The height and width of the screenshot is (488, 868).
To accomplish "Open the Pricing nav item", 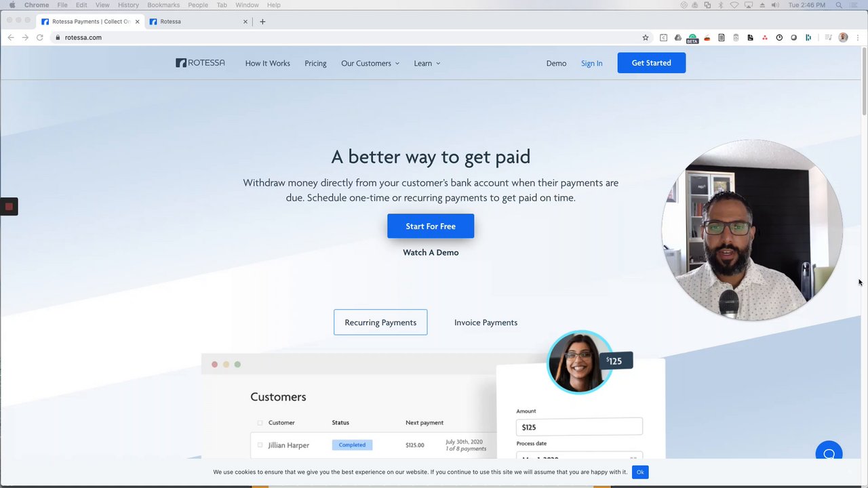I will click(315, 63).
